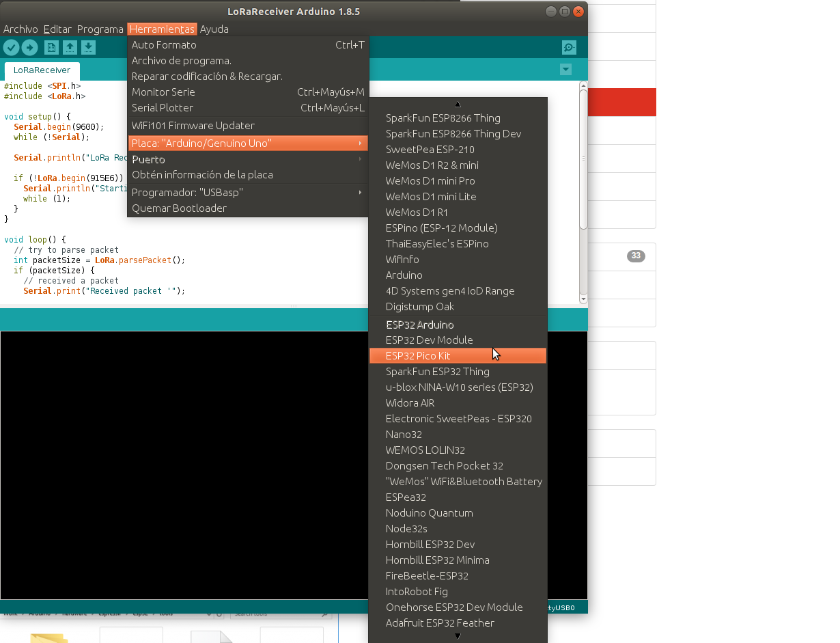Select ESPino (ESP-12 Module) board

click(458, 228)
